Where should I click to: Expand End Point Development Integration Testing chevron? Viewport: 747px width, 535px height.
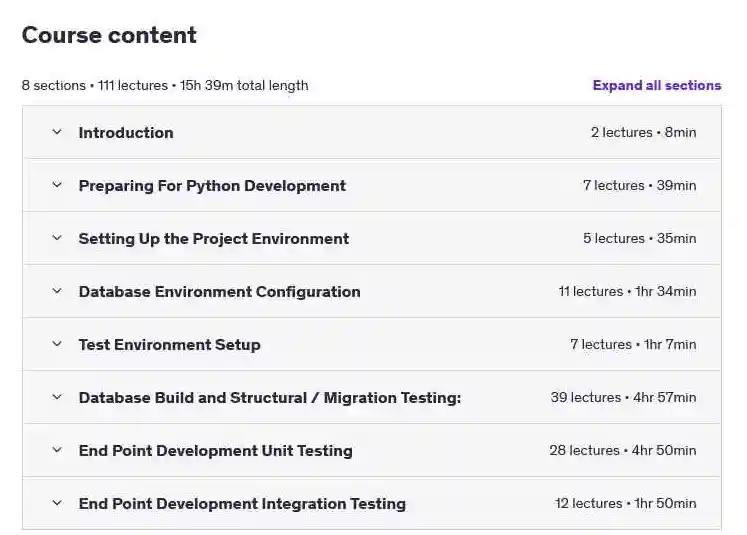point(57,503)
